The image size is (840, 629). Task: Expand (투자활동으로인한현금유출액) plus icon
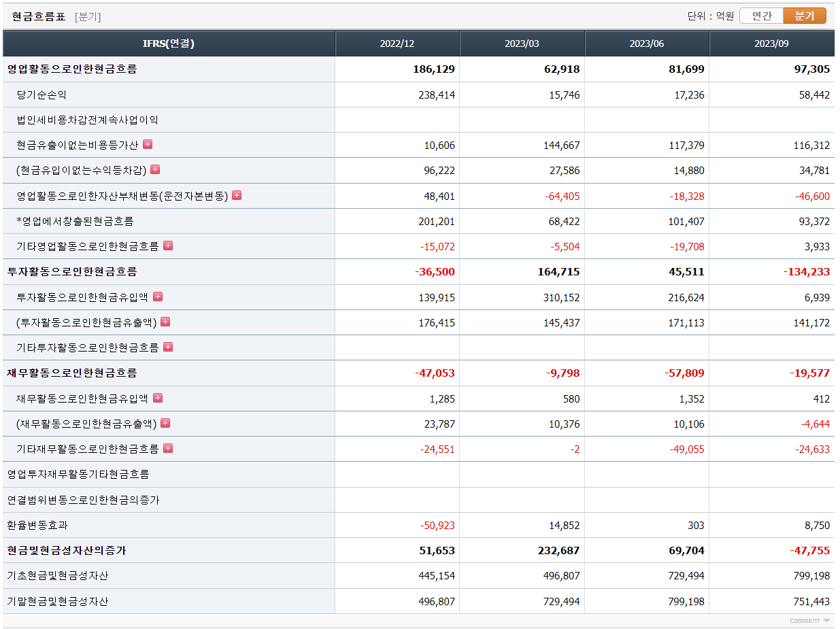165,322
